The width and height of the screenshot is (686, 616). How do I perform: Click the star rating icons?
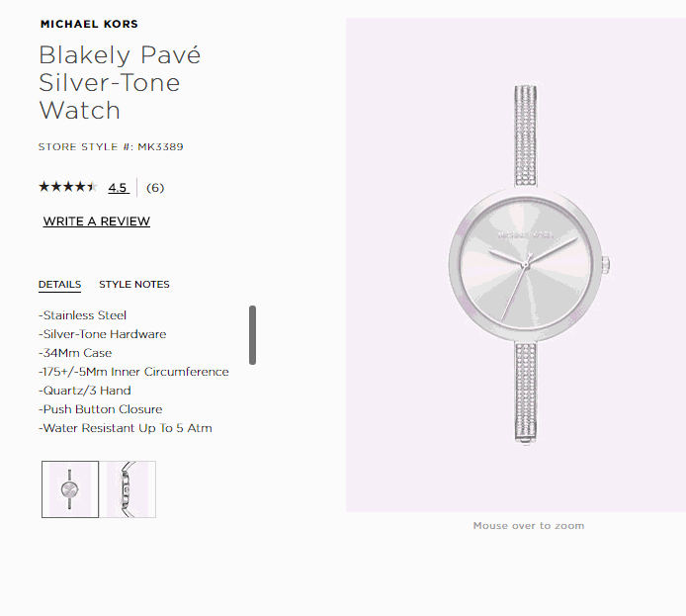click(68, 187)
